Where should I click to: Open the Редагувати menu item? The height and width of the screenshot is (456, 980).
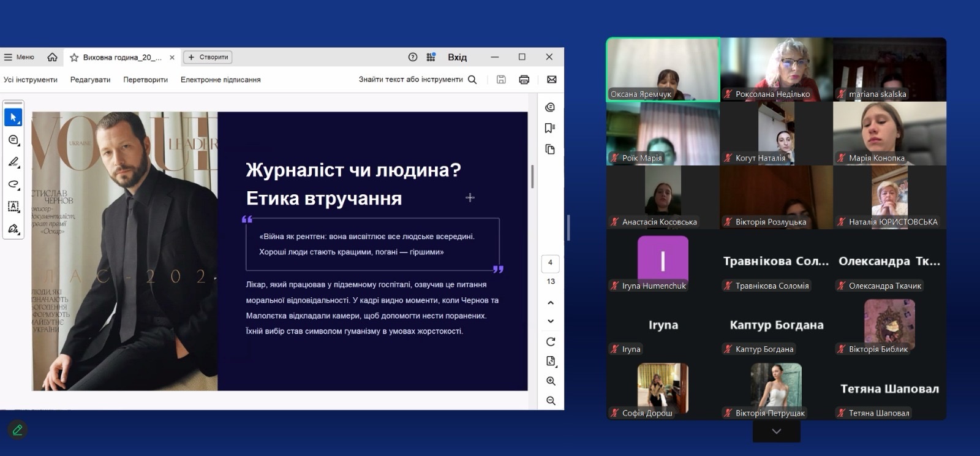point(90,80)
